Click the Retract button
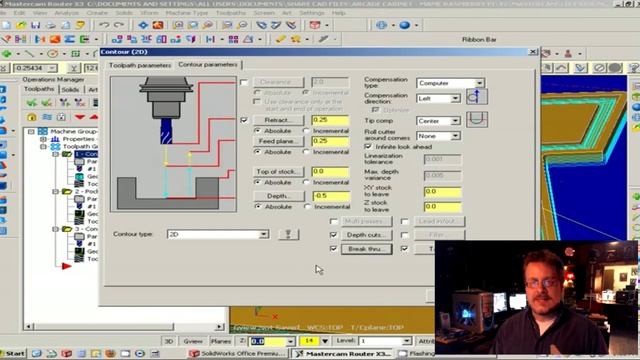The height and width of the screenshot is (360, 640). (x=279, y=120)
